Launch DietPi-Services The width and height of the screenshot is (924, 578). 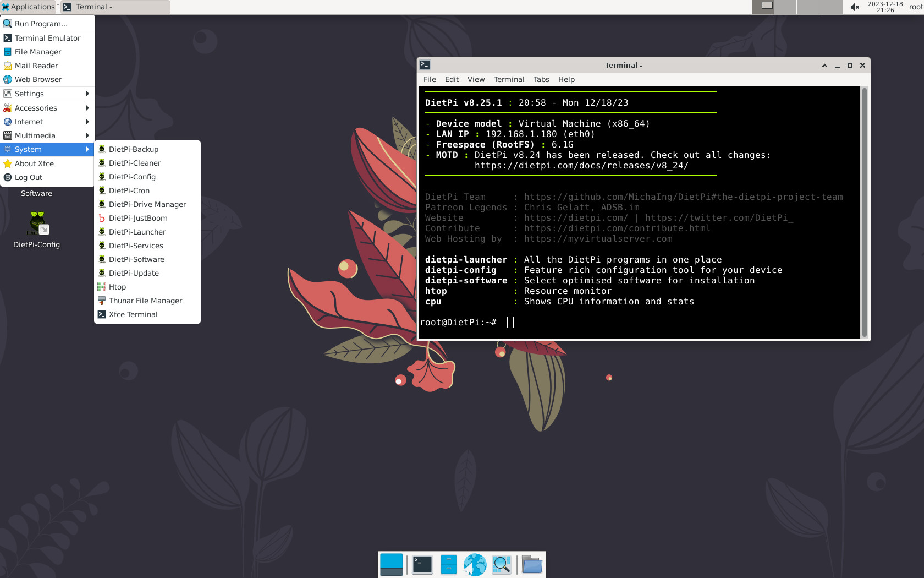tap(147, 246)
